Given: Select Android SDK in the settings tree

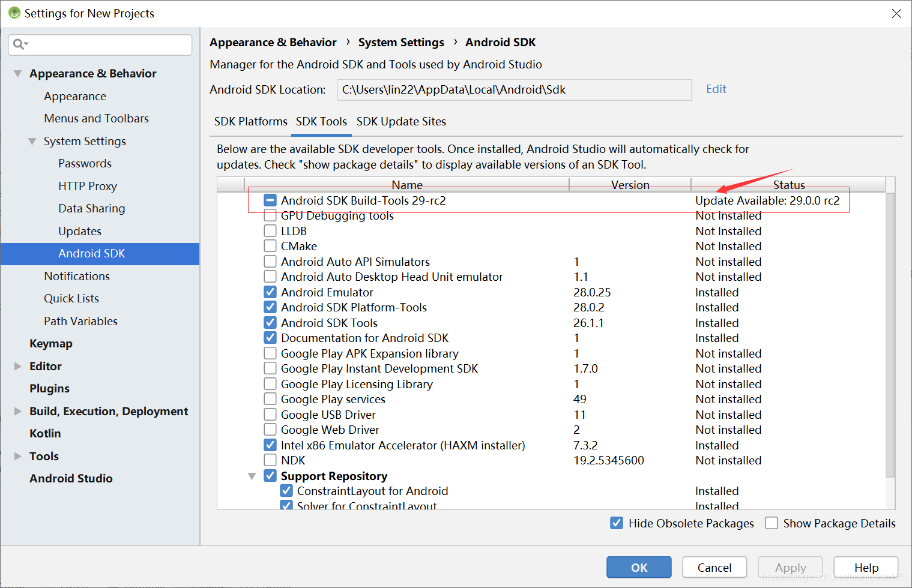Looking at the screenshot, I should coord(100,254).
